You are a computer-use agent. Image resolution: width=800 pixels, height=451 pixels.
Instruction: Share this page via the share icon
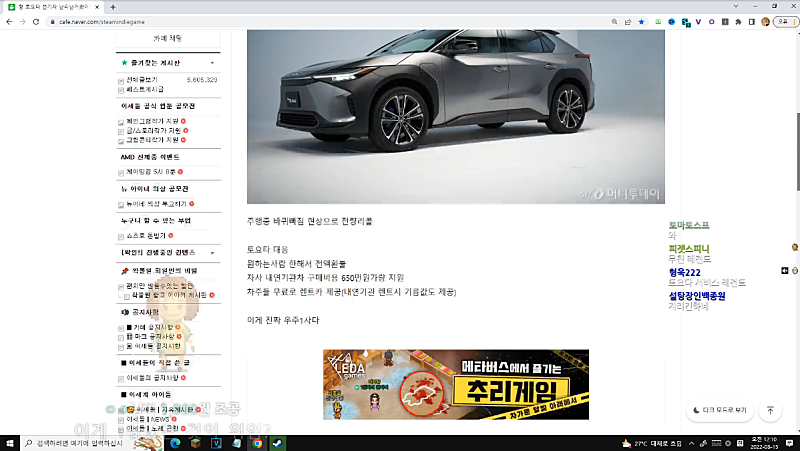point(628,22)
